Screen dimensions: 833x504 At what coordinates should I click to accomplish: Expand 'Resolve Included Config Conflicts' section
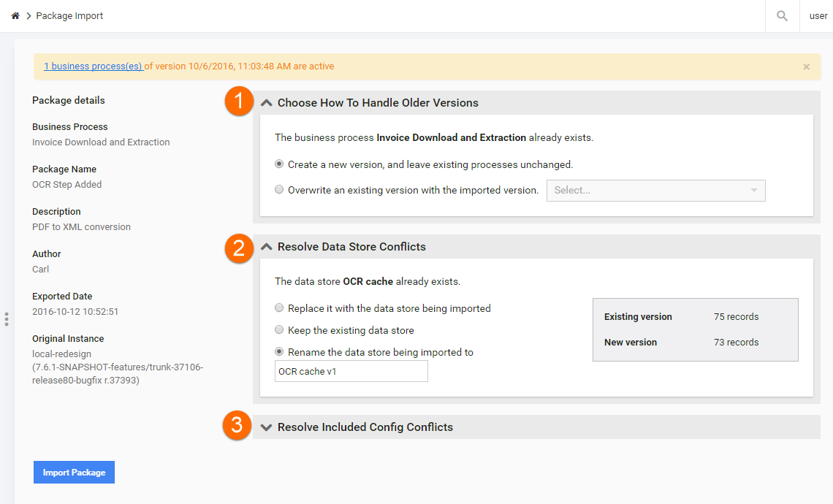tap(267, 427)
